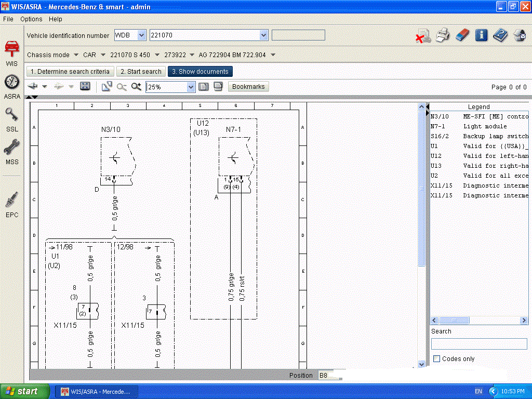Click the eraser icon to clear data

(x=462, y=35)
